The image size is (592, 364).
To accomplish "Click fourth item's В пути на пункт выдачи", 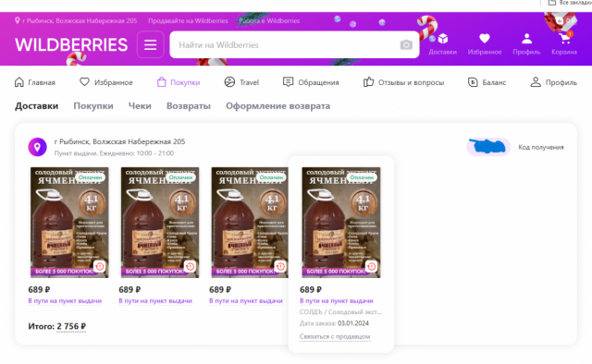I will coord(337,301).
